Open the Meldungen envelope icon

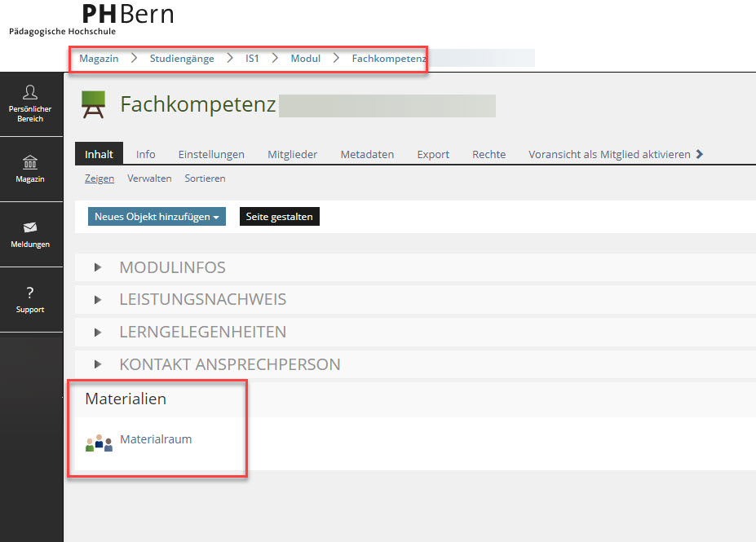[30, 227]
